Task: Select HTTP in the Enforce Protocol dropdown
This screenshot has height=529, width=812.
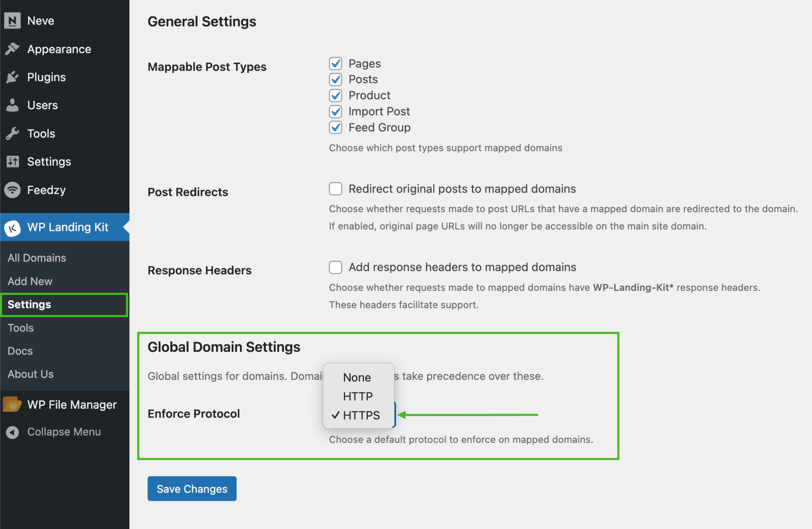Action: pos(357,396)
